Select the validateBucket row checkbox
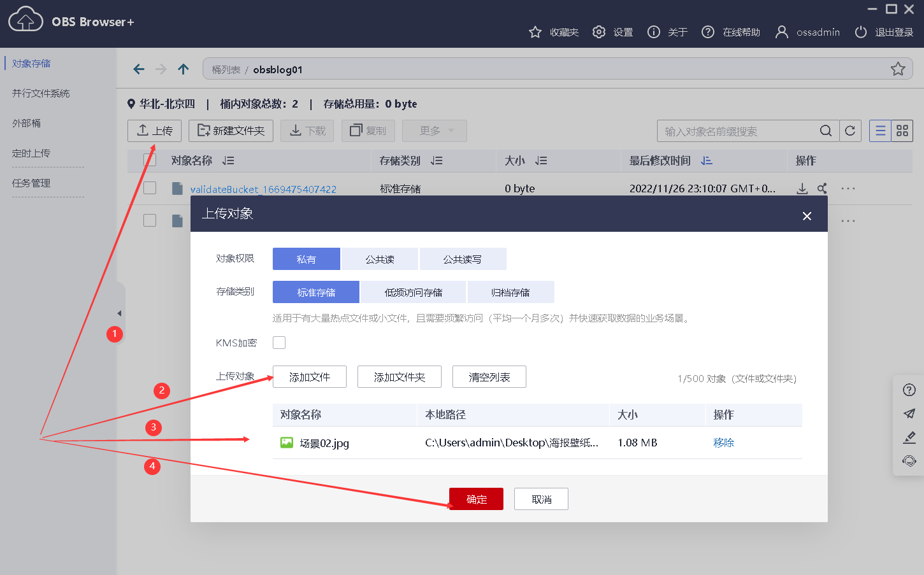 click(150, 188)
